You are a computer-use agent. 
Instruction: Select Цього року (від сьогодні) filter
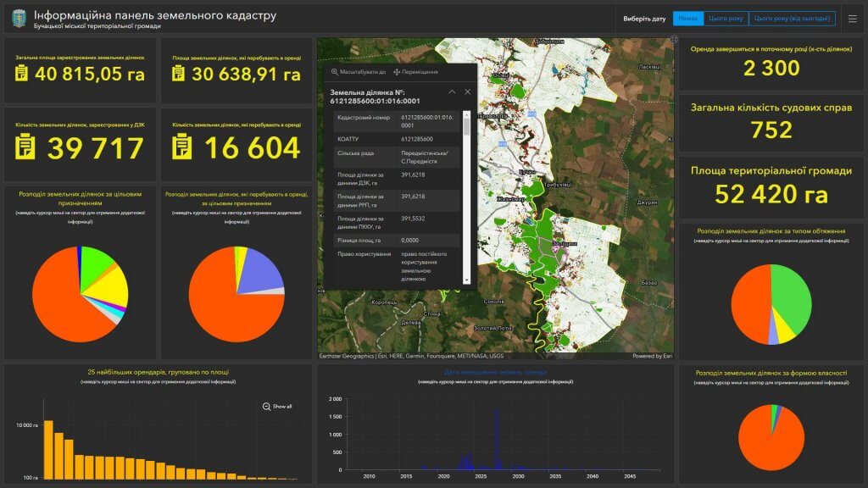coord(792,19)
